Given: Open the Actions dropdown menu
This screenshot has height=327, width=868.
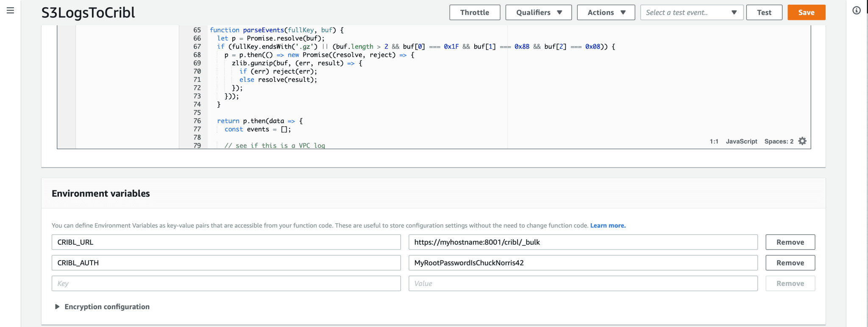Looking at the screenshot, I should [606, 12].
